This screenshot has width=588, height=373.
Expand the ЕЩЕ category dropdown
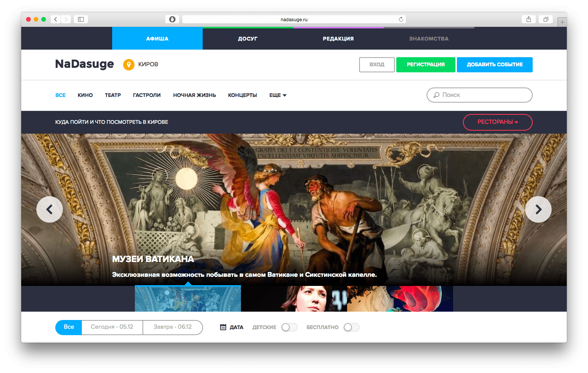point(278,95)
